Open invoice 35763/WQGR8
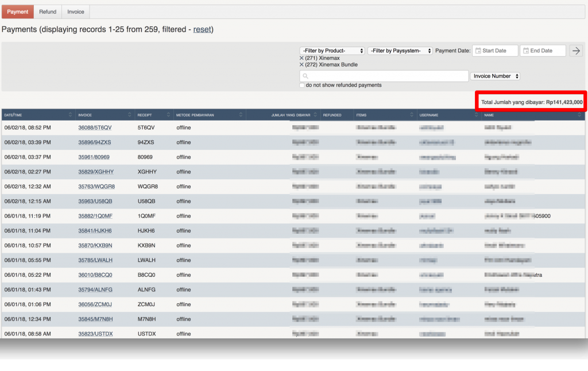This screenshot has height=371, width=588. click(96, 187)
